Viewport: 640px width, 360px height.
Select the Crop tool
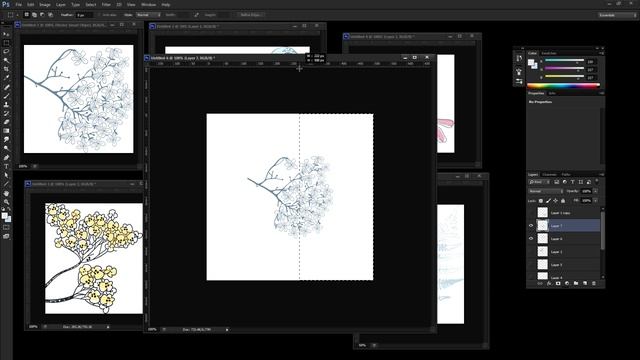tap(6, 69)
